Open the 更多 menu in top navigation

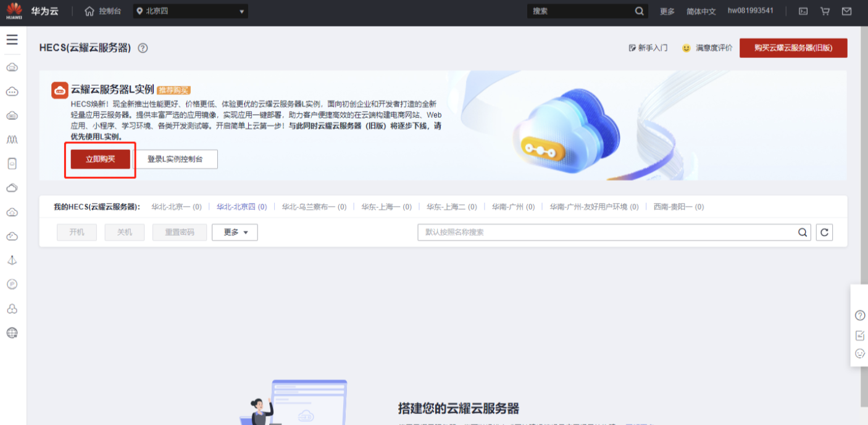pyautogui.click(x=667, y=11)
